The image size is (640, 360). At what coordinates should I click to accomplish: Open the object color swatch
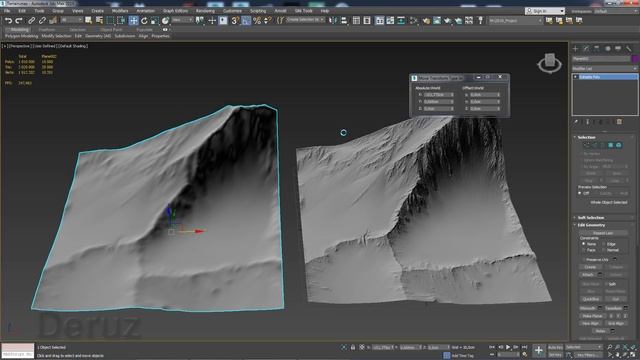point(635,59)
